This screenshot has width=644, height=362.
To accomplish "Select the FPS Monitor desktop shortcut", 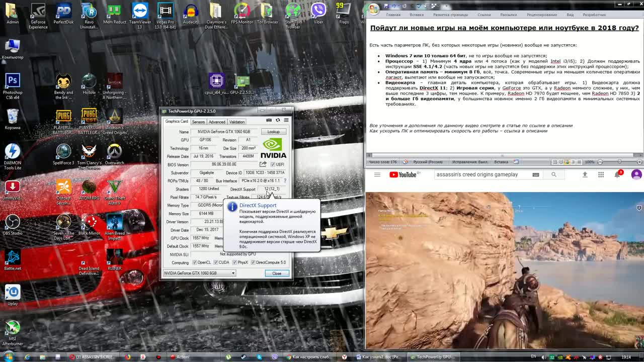I will (242, 14).
